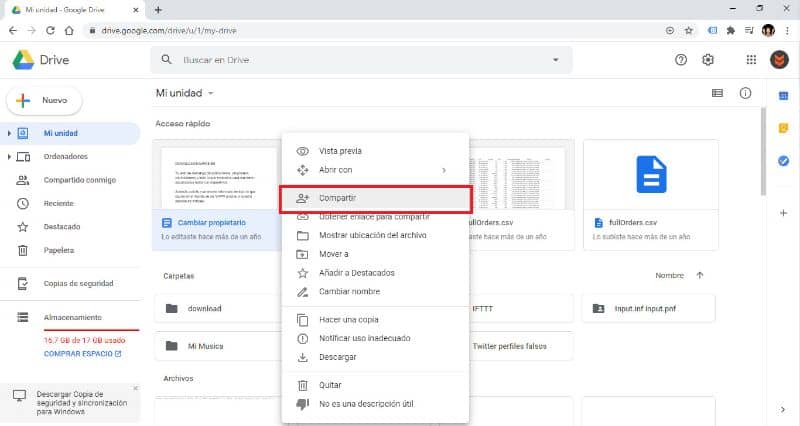Image resolution: width=800 pixels, height=426 pixels.
Task: Click the Nuevo button
Action: point(44,101)
